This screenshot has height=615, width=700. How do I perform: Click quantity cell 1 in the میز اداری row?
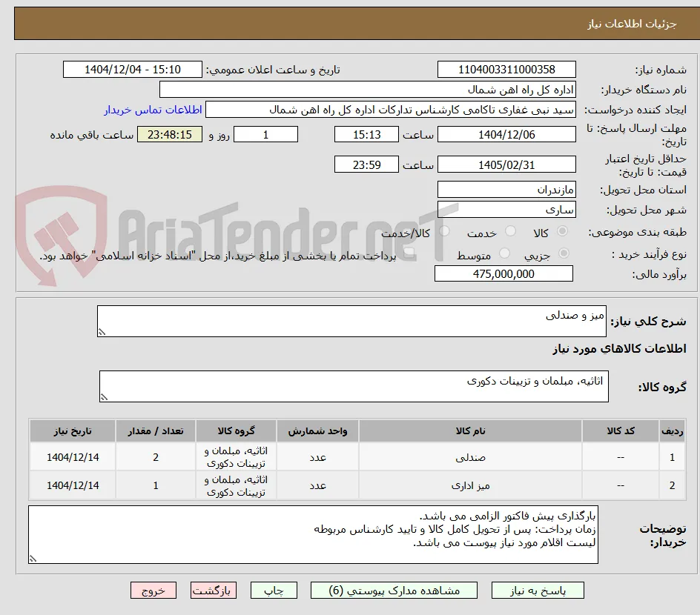click(156, 485)
